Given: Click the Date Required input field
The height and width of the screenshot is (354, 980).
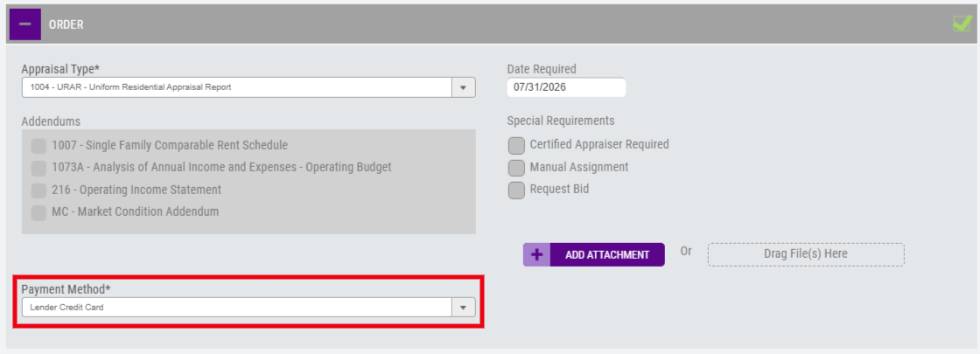Looking at the screenshot, I should pyautogui.click(x=566, y=87).
